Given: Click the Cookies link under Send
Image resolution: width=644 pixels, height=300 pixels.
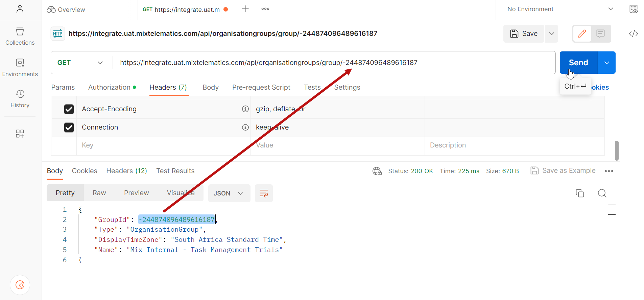Looking at the screenshot, I should (x=600, y=87).
